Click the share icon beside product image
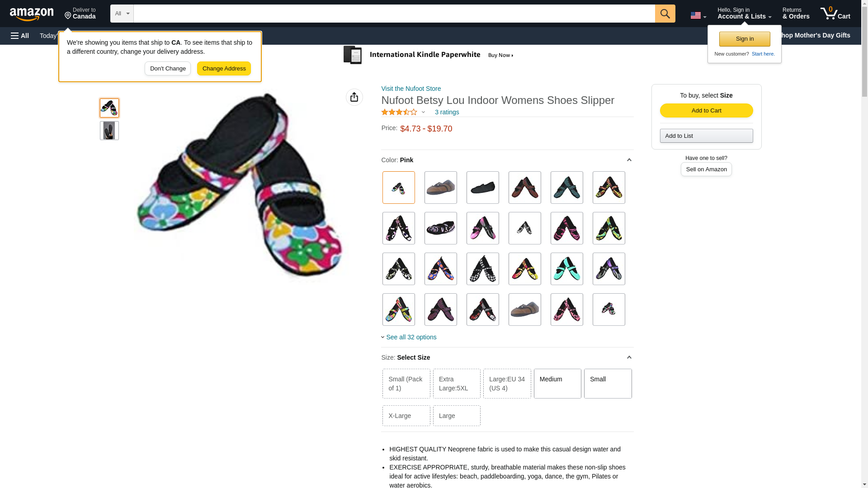The height and width of the screenshot is (488, 868). (354, 97)
